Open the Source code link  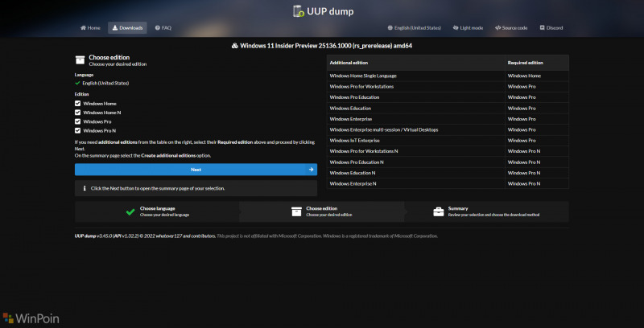coord(511,28)
